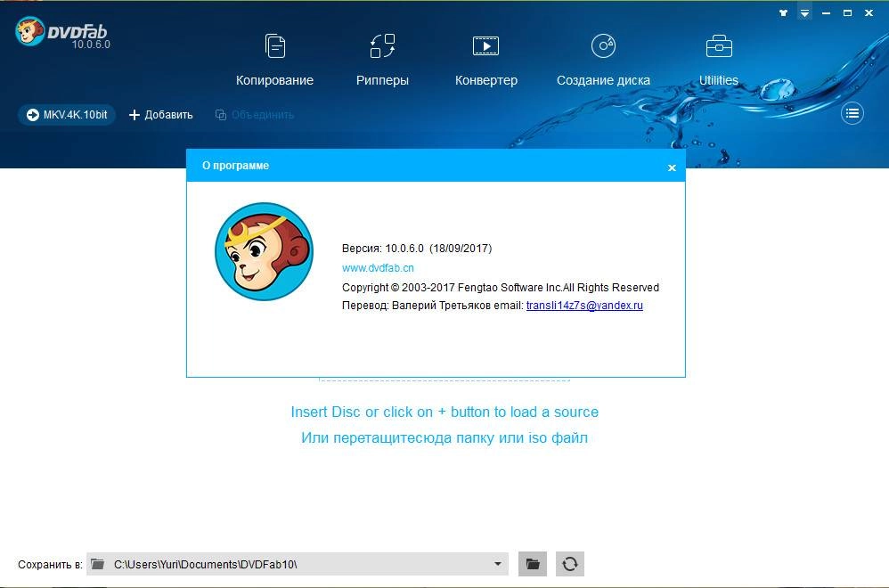Close the О программе dialog
Viewport: 889px width, 588px height.
click(672, 167)
